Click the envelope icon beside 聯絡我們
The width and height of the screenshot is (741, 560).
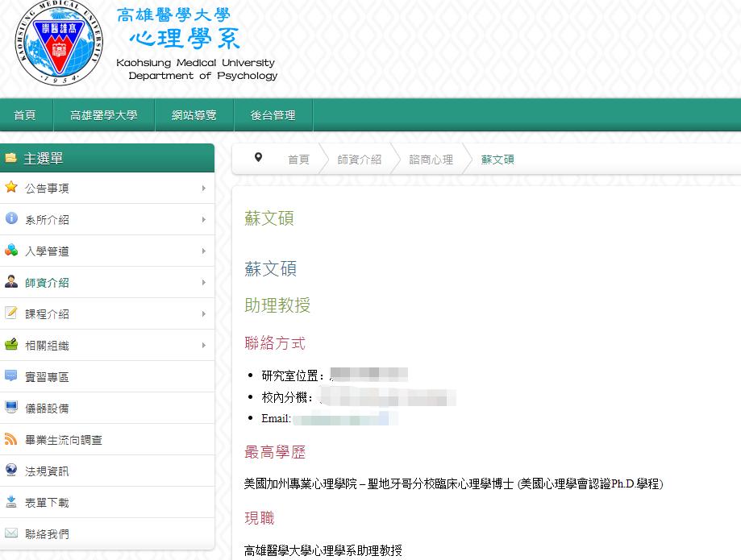click(11, 533)
